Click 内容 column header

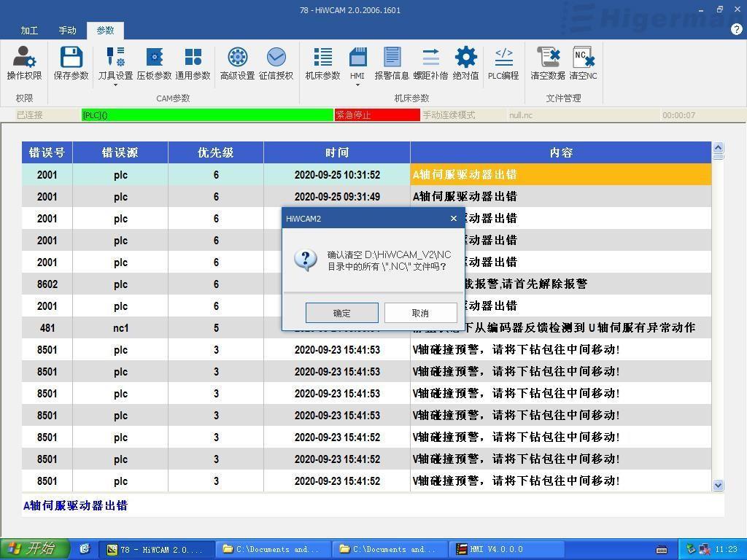pos(561,152)
